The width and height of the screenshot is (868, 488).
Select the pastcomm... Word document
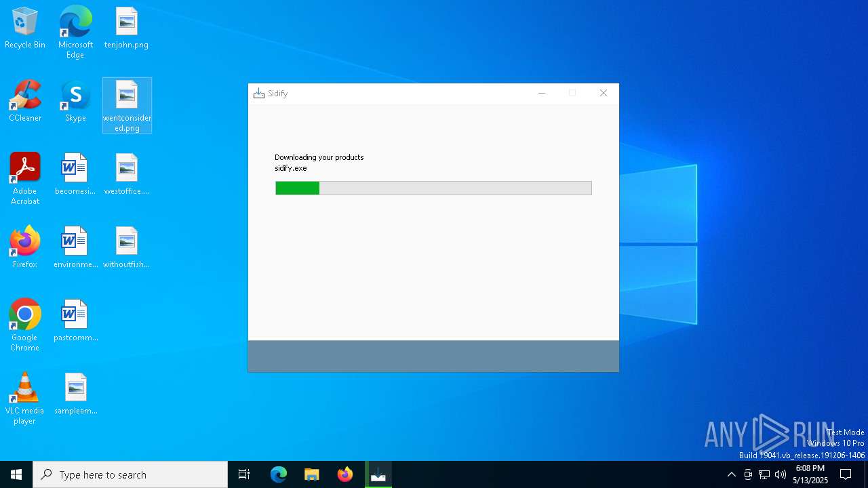75,321
